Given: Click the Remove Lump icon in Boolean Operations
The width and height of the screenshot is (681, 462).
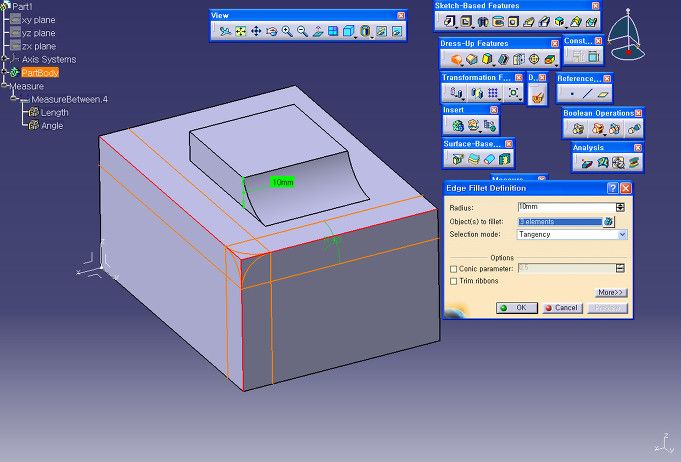Looking at the screenshot, I should pos(634,129).
